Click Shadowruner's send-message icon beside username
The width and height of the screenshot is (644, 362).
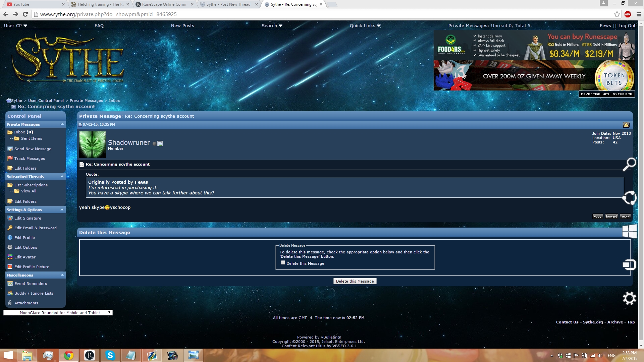tap(160, 143)
